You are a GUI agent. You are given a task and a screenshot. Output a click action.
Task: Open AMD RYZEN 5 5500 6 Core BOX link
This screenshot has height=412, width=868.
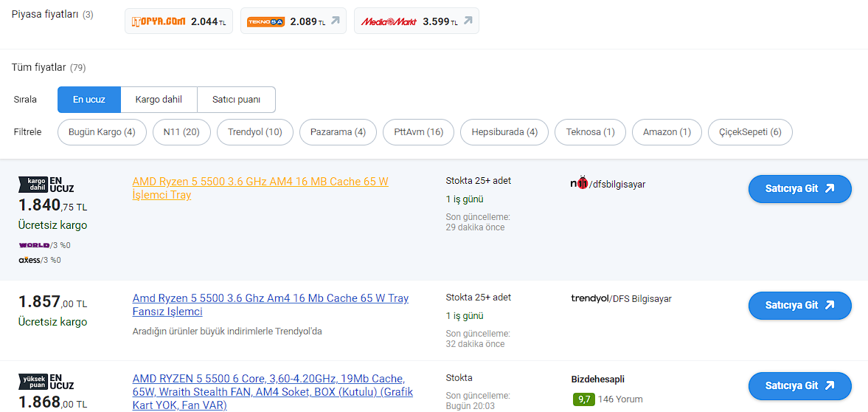[x=272, y=392]
